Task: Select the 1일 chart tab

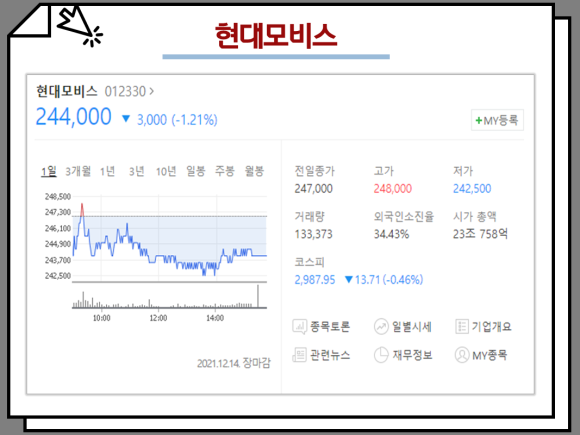Action: [x=48, y=171]
